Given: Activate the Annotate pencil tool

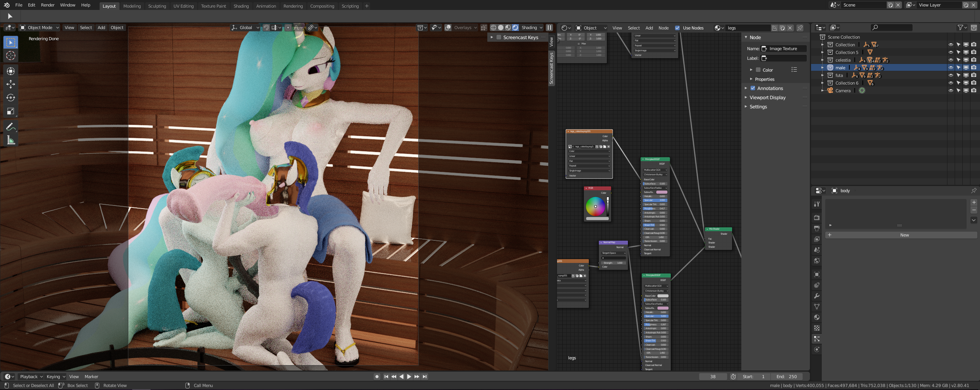Looking at the screenshot, I should coord(11,127).
